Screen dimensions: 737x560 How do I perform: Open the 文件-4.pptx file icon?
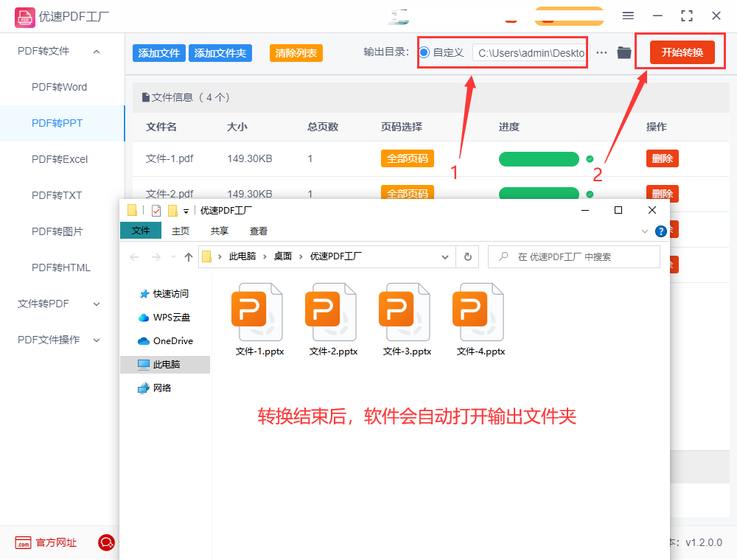coord(478,312)
